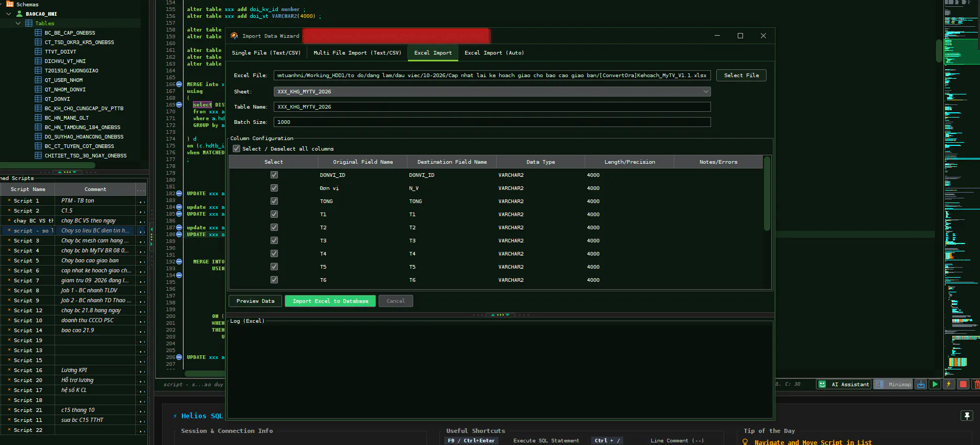Toggle Select / Deselect all columns checkbox

click(236, 149)
